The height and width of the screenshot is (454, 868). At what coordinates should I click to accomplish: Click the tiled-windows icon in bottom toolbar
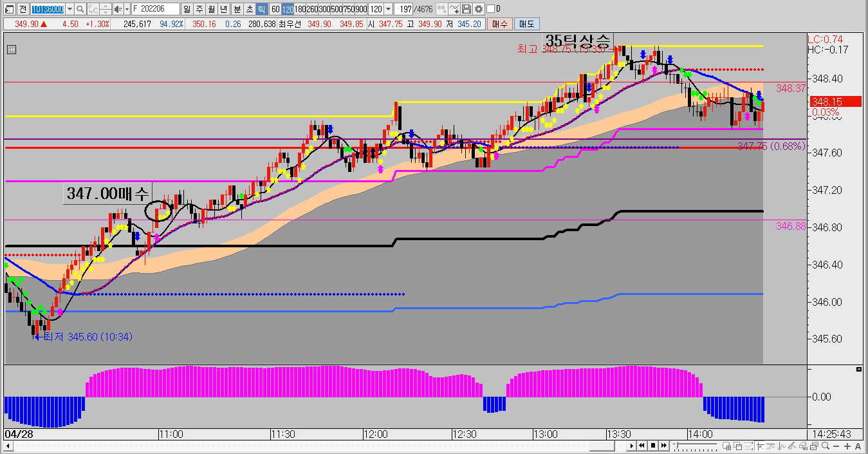(x=726, y=446)
